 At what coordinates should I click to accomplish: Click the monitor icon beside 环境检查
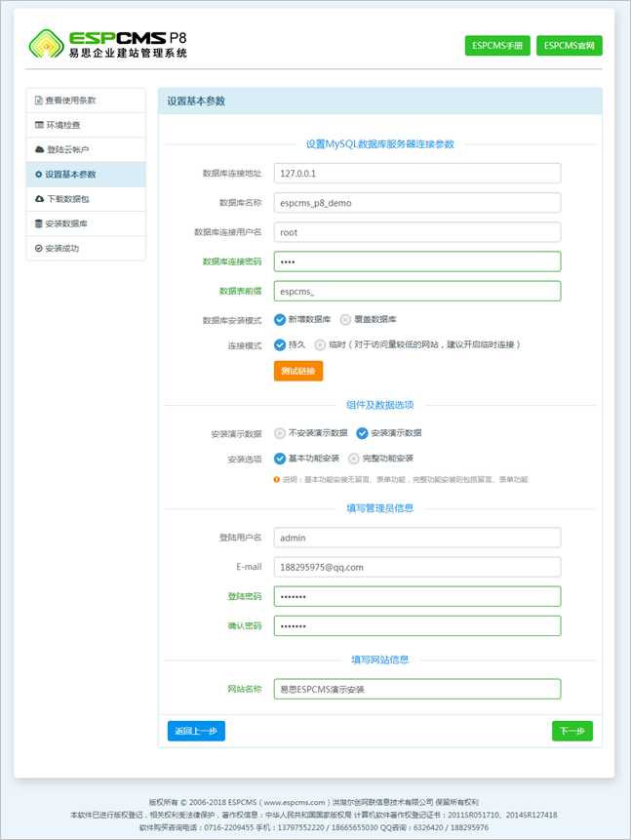(39, 125)
